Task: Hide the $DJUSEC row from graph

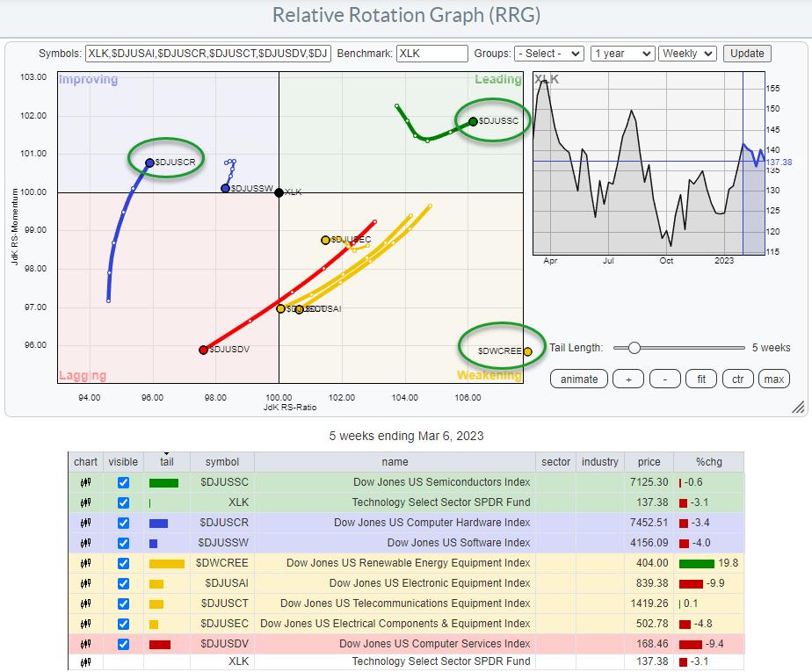Action: coord(123,624)
